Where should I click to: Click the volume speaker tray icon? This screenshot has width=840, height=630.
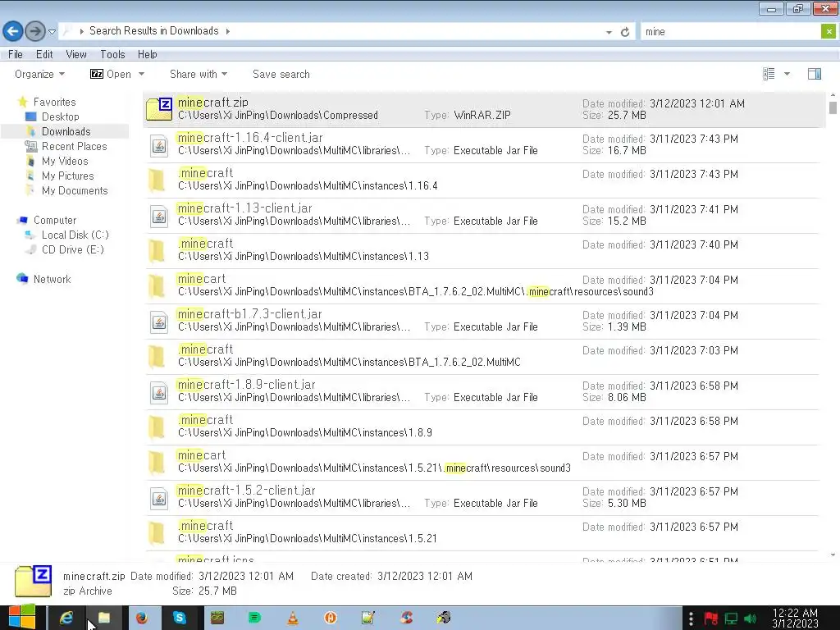pyautogui.click(x=750, y=619)
